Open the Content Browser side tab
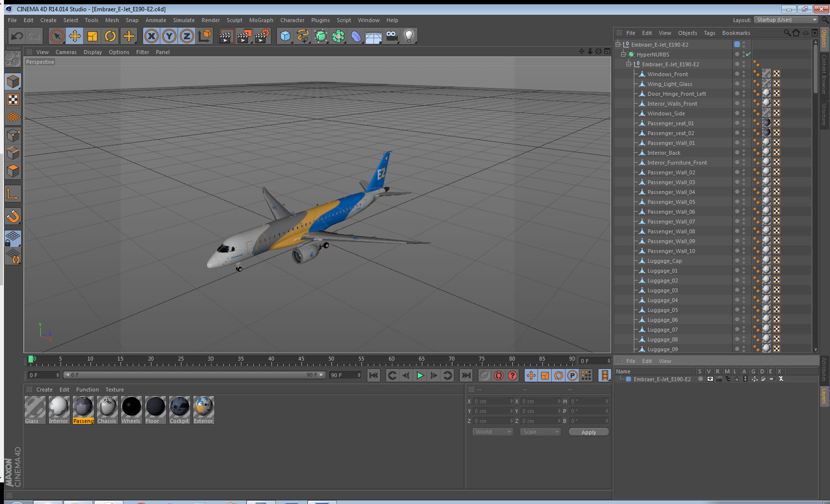 pyautogui.click(x=824, y=74)
